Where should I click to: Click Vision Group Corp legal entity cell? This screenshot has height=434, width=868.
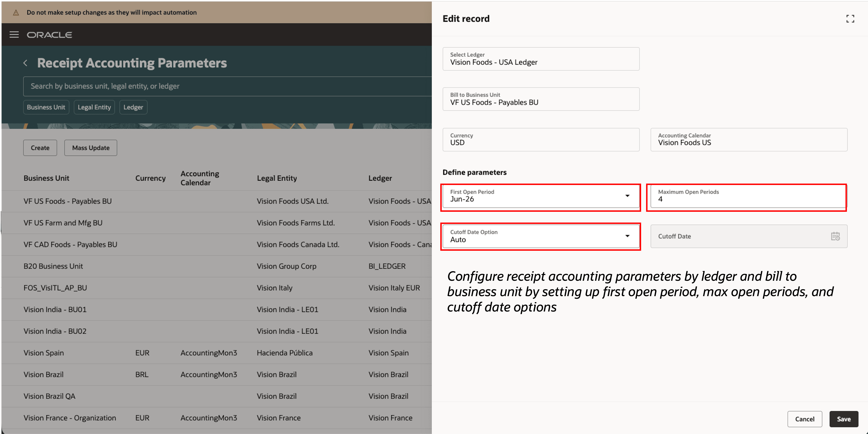click(286, 266)
